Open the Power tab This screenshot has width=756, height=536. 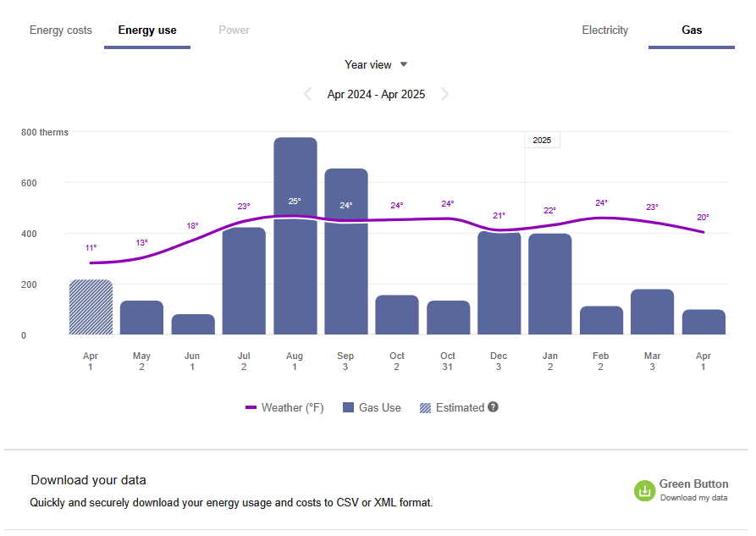234,30
